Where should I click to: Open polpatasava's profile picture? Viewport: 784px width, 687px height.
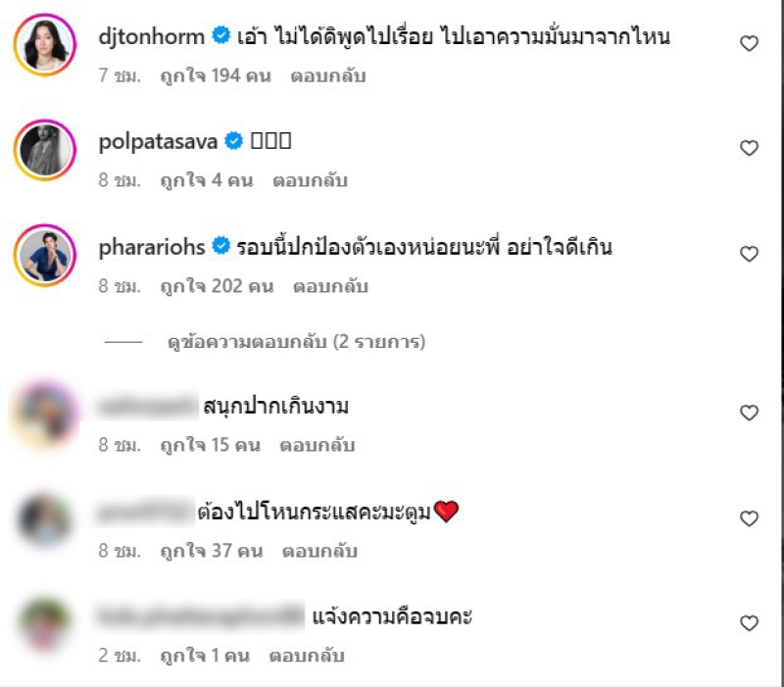(45, 150)
